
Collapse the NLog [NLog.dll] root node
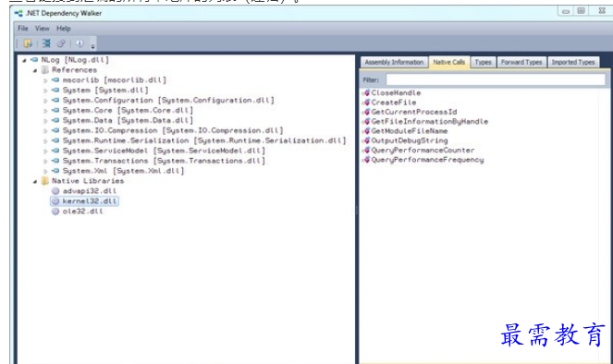click(24, 60)
